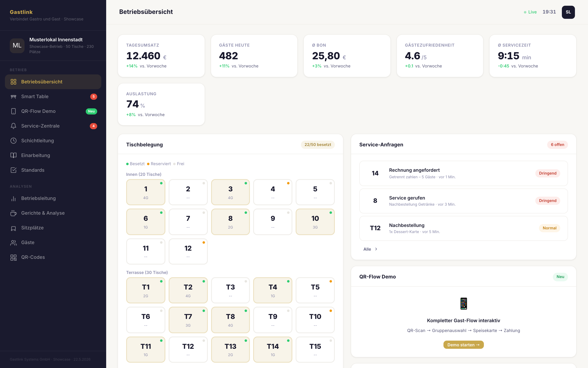
Task: Click the 19:31 clock display
Action: click(549, 12)
